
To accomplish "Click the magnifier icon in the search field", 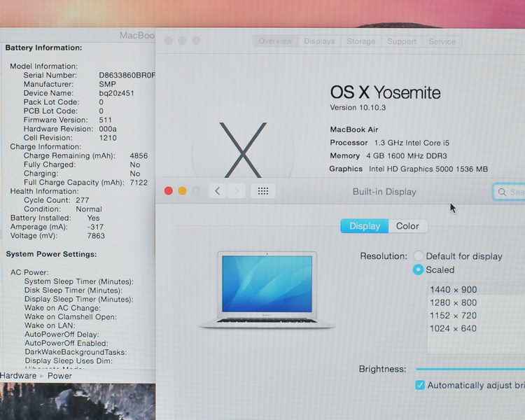I will pyautogui.click(x=502, y=192).
